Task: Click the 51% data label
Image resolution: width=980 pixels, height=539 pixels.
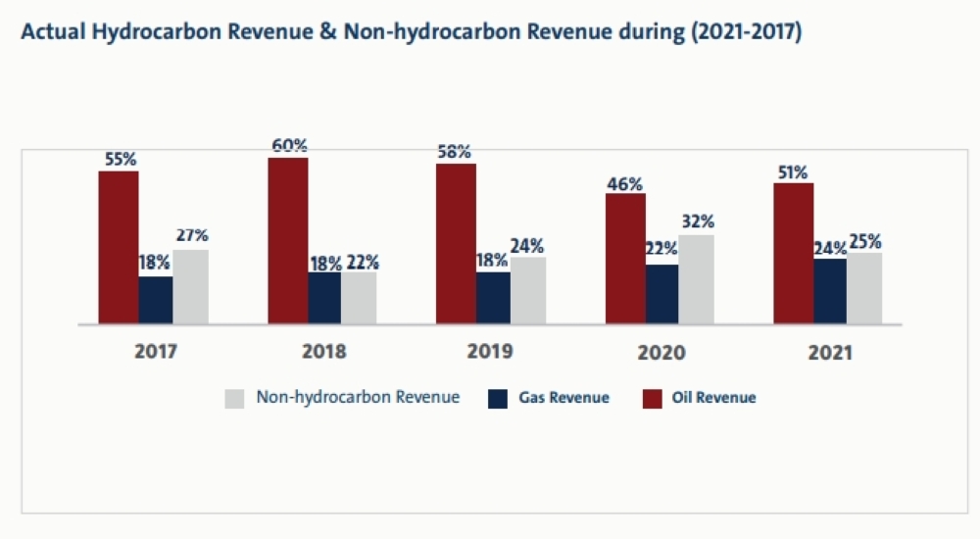Action: pyautogui.click(x=793, y=172)
